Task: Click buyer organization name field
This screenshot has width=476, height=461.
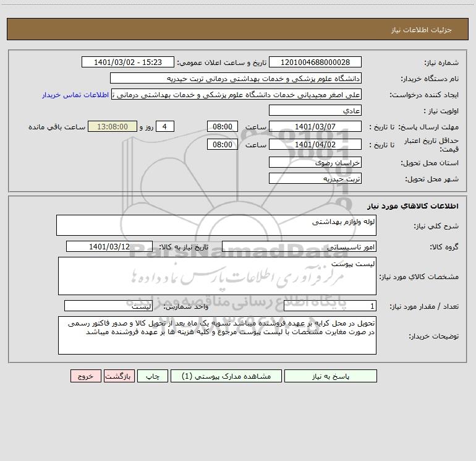Action: pos(236,78)
